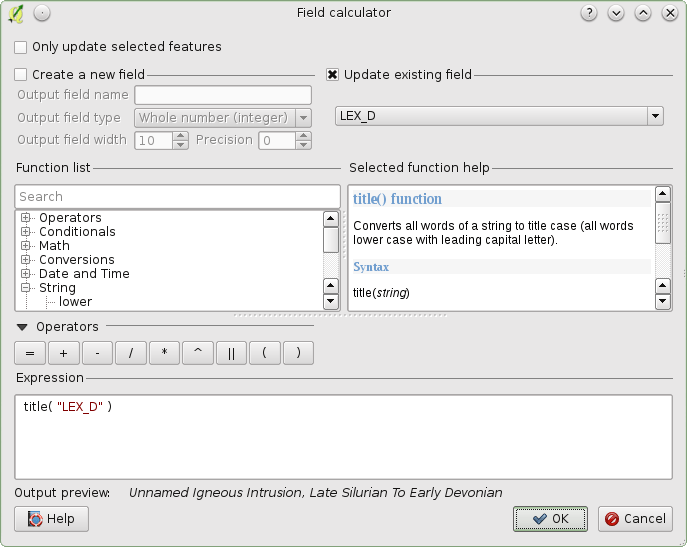687x547 pixels.
Task: Click inside the Expression text area
Action: (344, 437)
